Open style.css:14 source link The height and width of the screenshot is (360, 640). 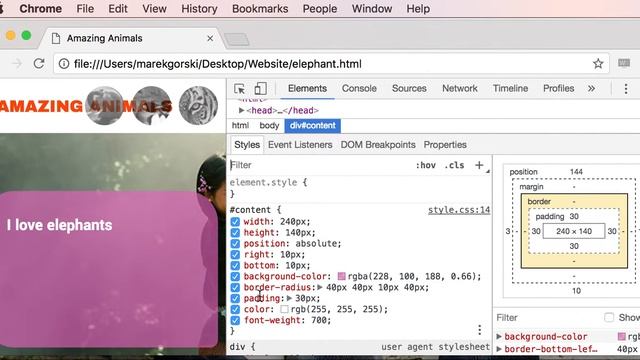pos(459,210)
